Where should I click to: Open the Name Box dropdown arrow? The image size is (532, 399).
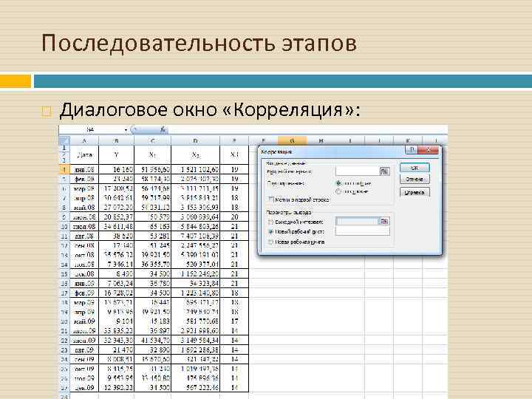tap(126, 130)
